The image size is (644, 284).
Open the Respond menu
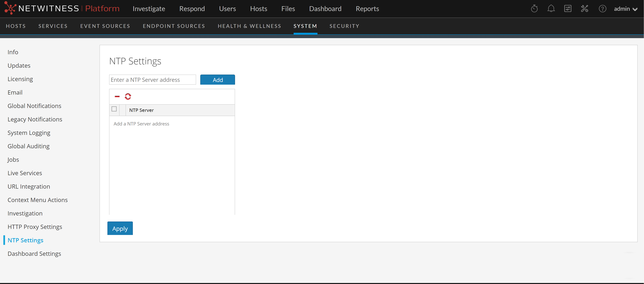click(192, 9)
